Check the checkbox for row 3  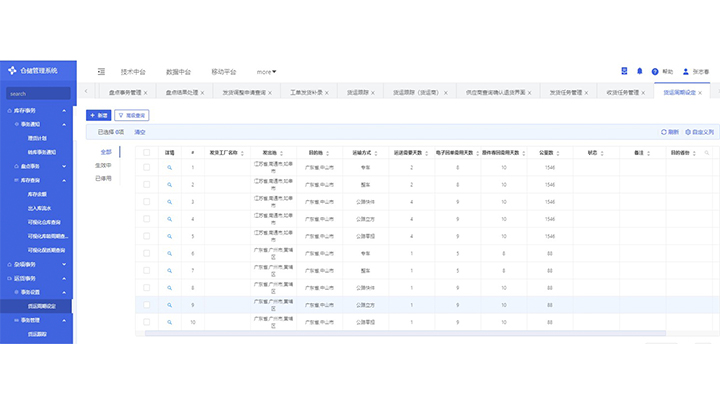click(146, 201)
